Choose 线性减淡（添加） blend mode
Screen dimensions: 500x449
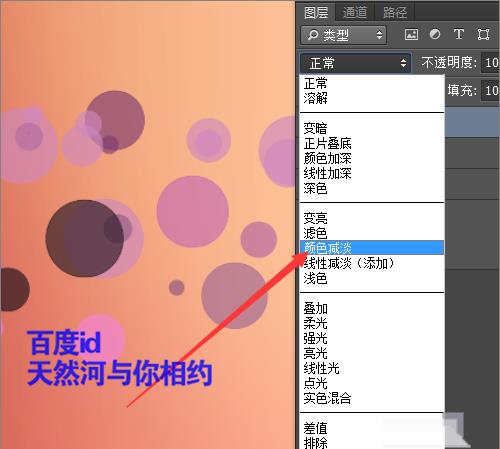(372, 263)
